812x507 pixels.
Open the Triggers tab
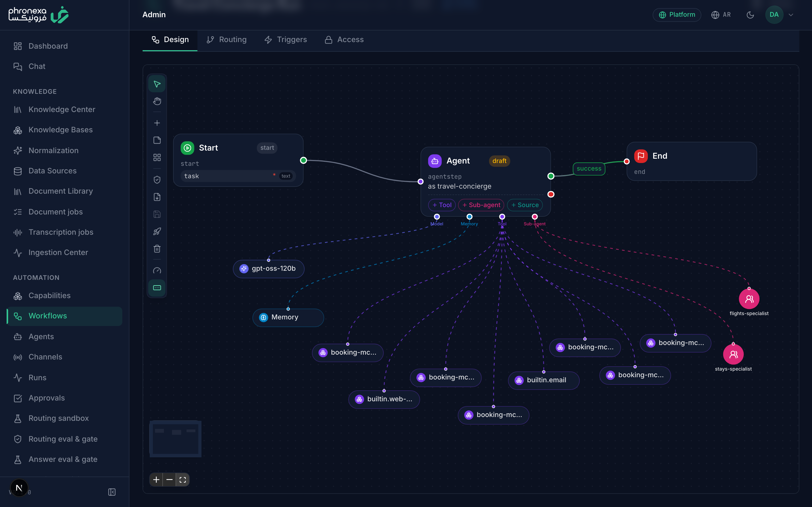(285, 40)
